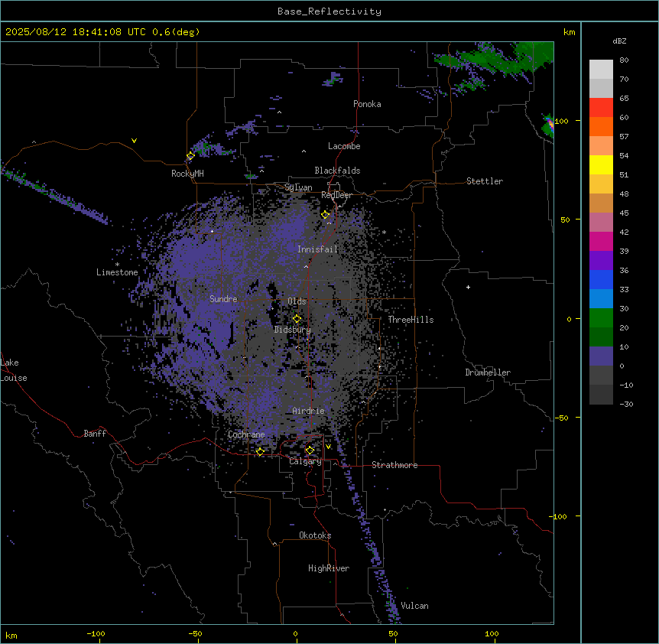
Task: Click the km label beside the timestamp bar
Action: (570, 32)
